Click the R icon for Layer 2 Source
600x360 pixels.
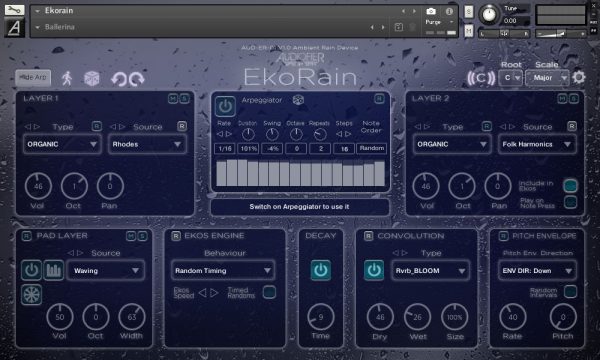(x=572, y=126)
